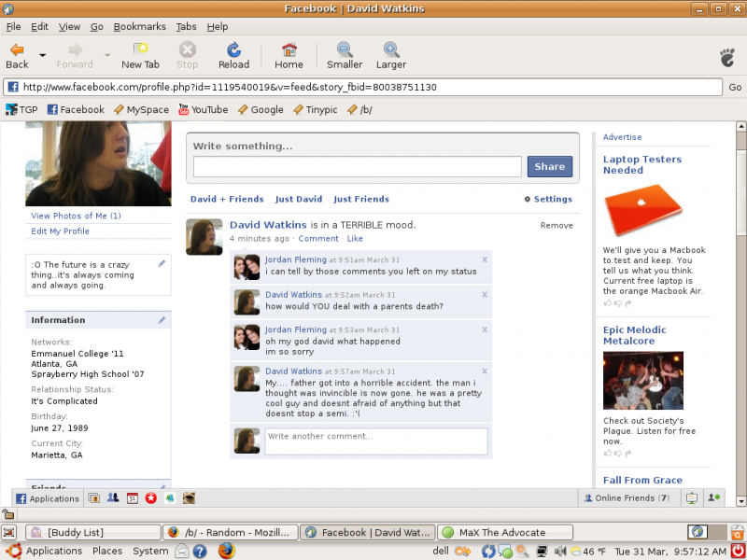Go to the Home page
Screen dimensions: 747x560
click(289, 56)
